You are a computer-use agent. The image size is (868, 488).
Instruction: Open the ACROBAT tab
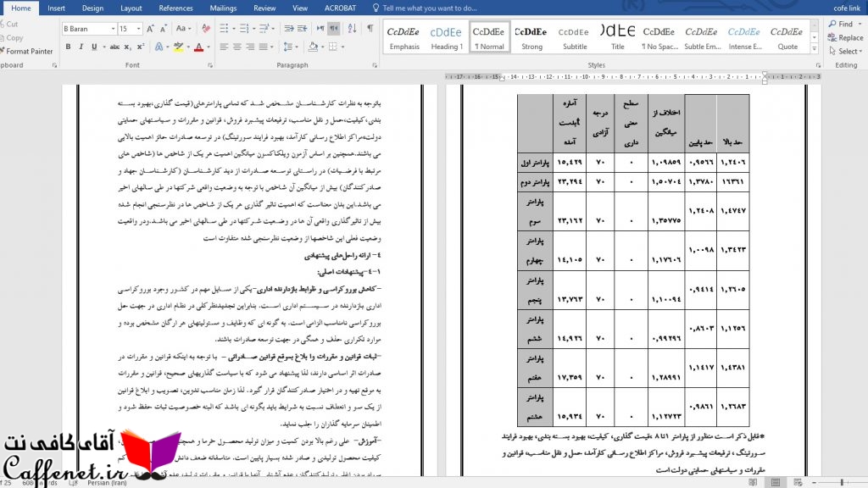coord(340,8)
